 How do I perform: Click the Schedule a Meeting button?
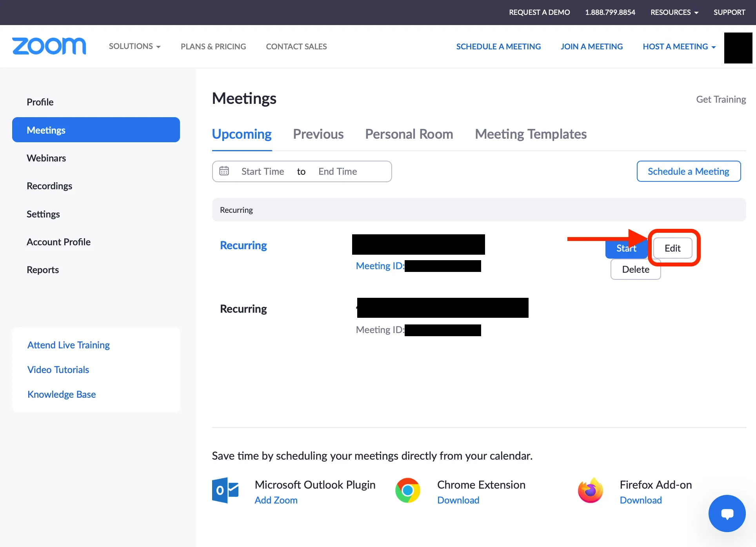(x=688, y=171)
